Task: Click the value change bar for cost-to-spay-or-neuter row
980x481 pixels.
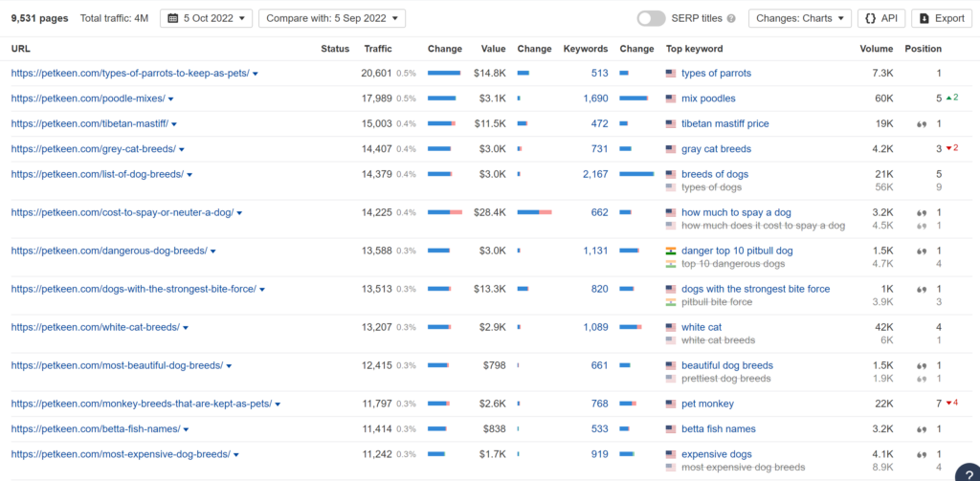Action: [x=534, y=212]
